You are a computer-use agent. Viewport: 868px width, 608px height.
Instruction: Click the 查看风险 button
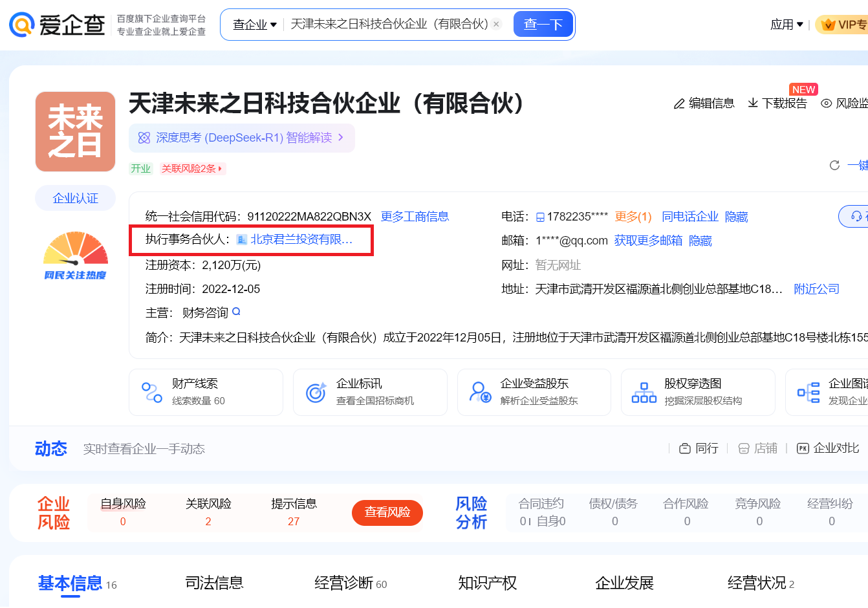(x=387, y=512)
